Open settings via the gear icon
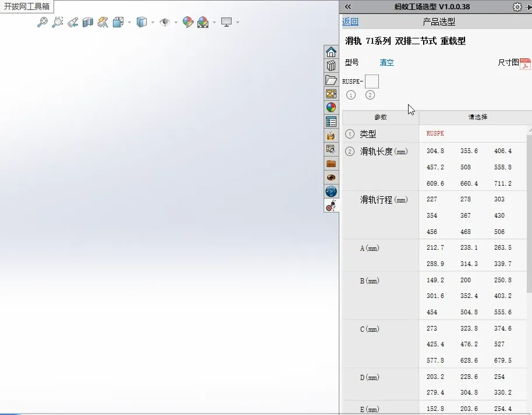Viewport: 532px width, 415px height. [x=517, y=7]
